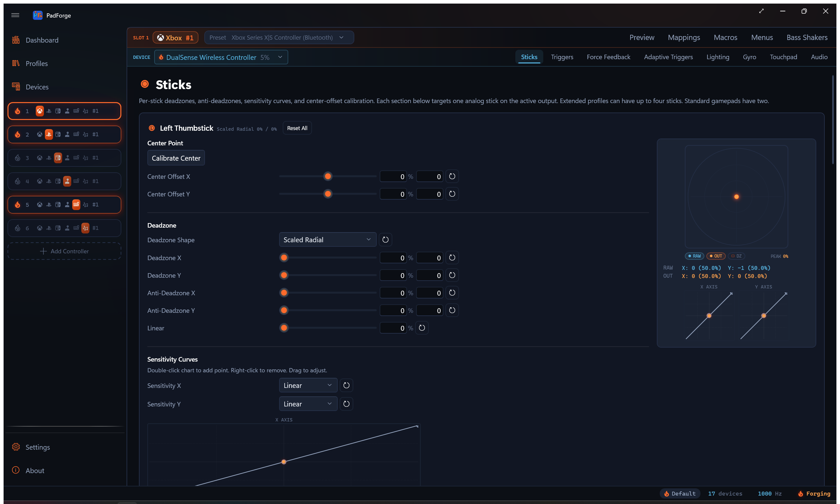
Task: Select Xbox type in slot 2 row
Action: 40,135
